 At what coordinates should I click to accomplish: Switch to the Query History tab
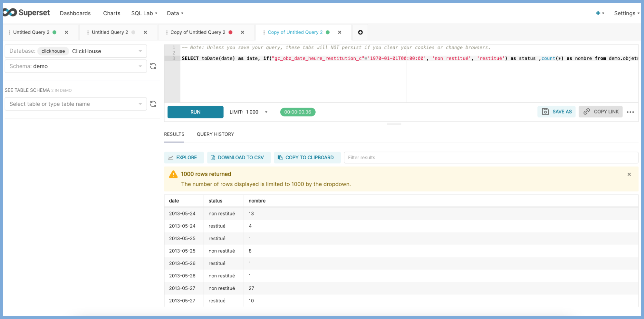[215, 134]
